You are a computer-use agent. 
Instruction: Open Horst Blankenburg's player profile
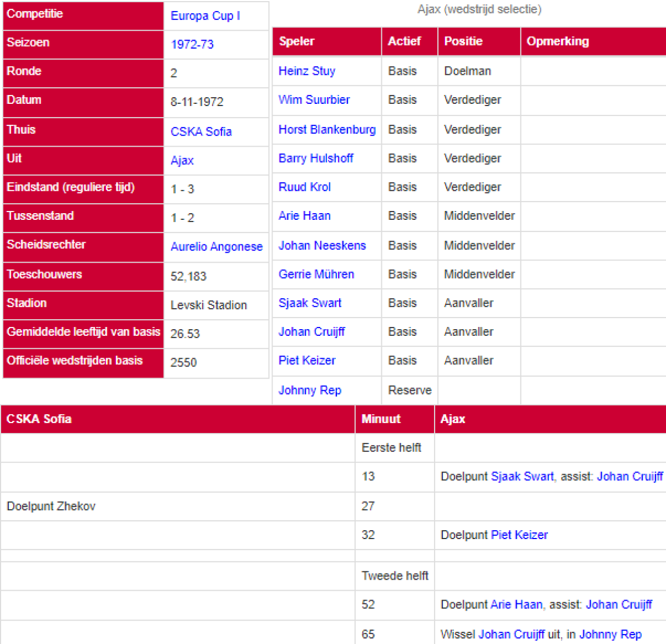pos(327,129)
